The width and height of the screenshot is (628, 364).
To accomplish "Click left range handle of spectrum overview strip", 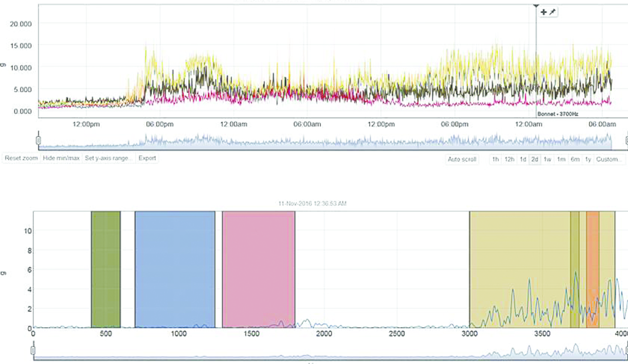I will 33,350.
